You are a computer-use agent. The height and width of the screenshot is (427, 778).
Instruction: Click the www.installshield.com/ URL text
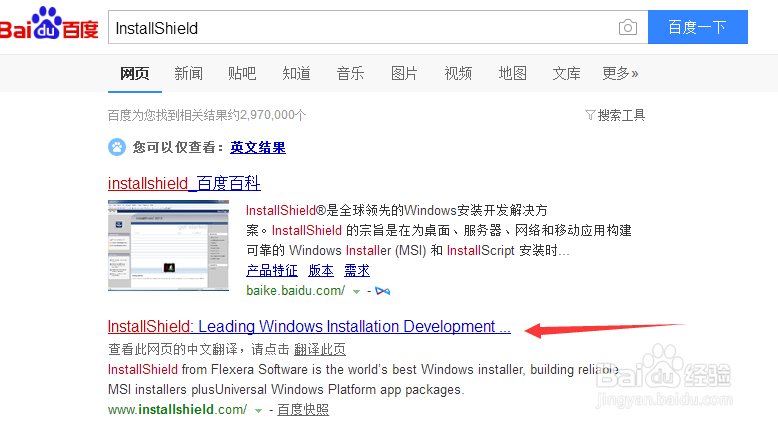(178, 410)
